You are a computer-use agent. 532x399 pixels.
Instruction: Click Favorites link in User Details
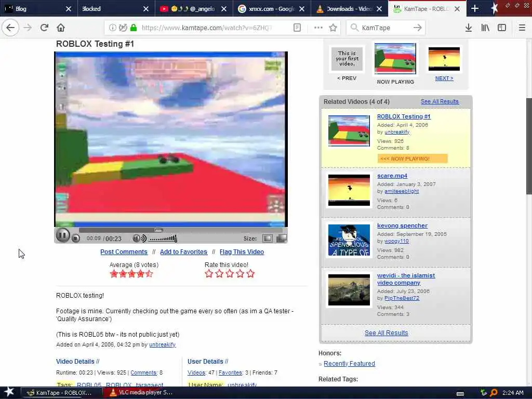230,373
